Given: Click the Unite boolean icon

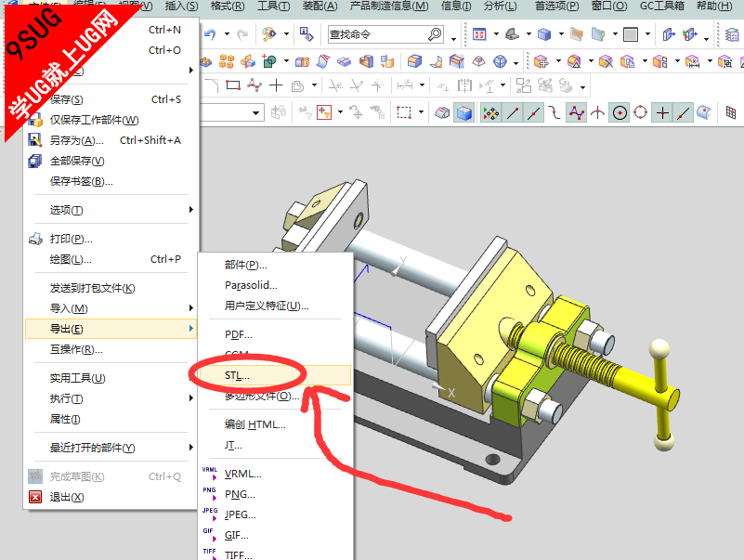Looking at the screenshot, I should click(269, 61).
